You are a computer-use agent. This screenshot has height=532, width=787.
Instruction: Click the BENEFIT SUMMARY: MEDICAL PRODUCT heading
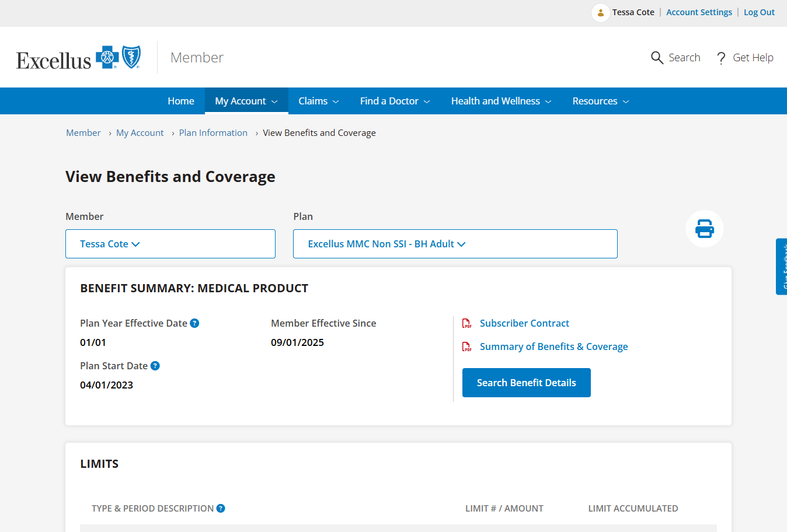point(194,288)
